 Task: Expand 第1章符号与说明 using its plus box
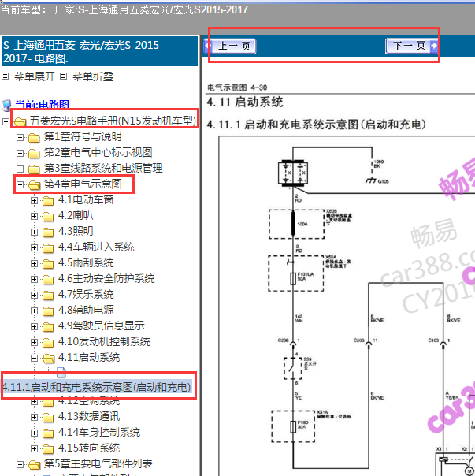point(20,137)
